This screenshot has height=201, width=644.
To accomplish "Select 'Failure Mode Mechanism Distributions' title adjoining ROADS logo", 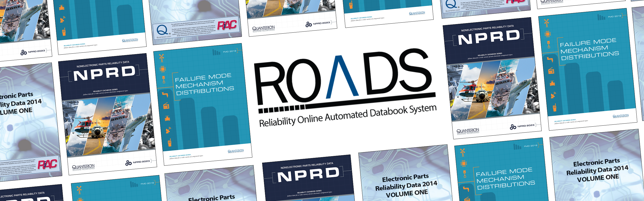I will 204,84.
